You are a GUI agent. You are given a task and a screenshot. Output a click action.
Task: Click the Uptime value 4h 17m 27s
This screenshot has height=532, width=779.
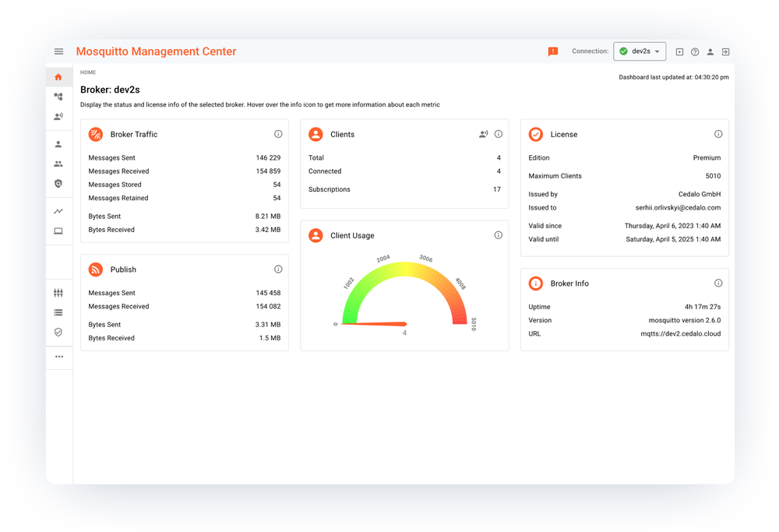703,307
